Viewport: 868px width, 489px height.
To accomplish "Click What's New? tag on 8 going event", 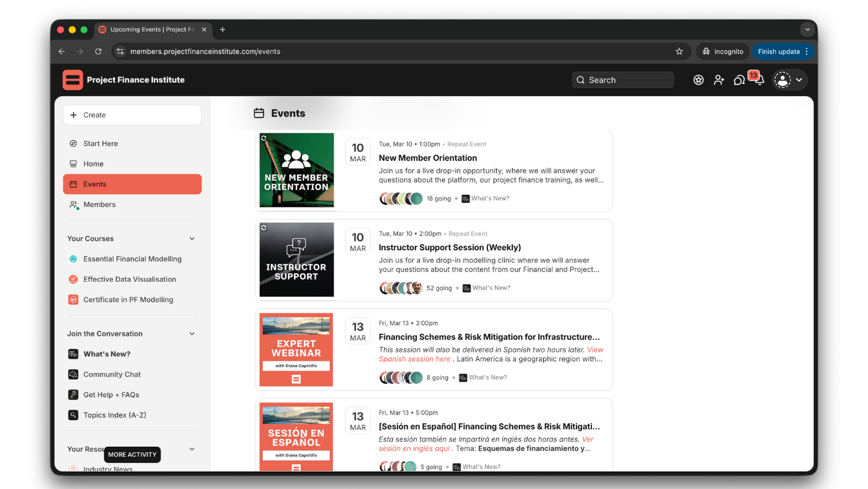I will coord(483,377).
